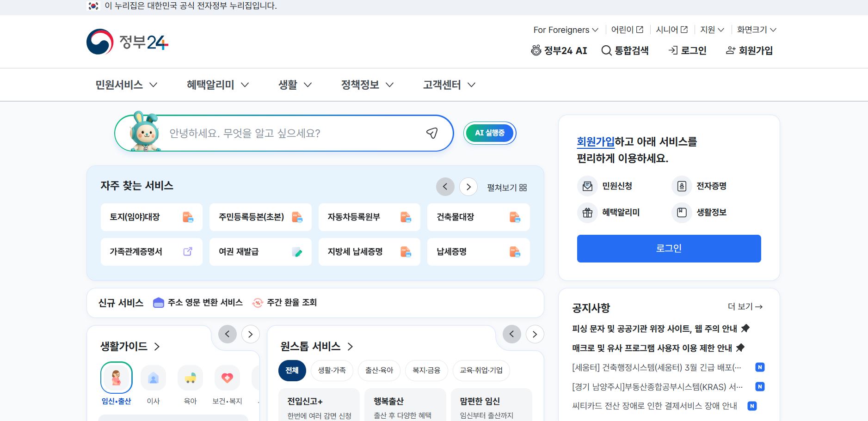Go to next 자주 찾는 서비스 page
868x421 pixels.
coord(468,187)
